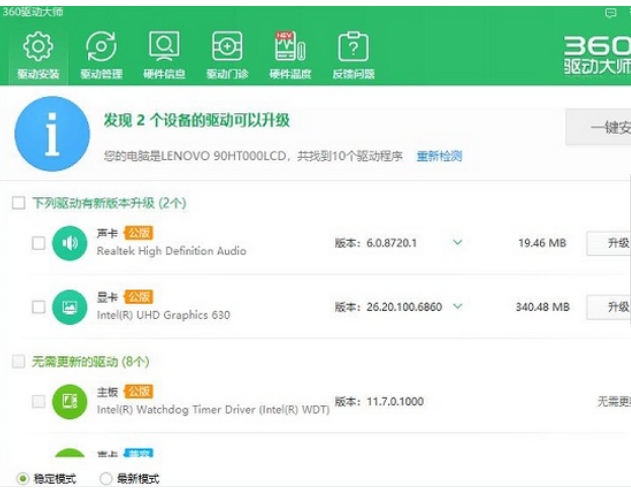Select the 最新模式 radio button

point(106,479)
